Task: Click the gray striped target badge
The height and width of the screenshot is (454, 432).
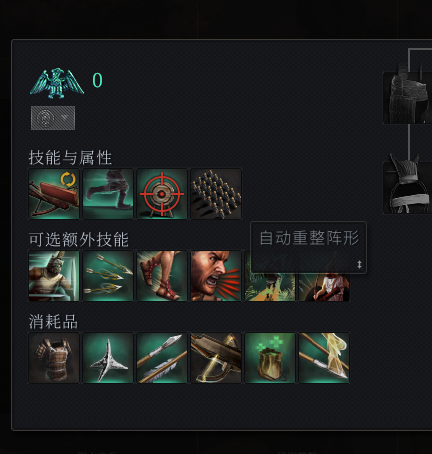Action: tap(53, 118)
